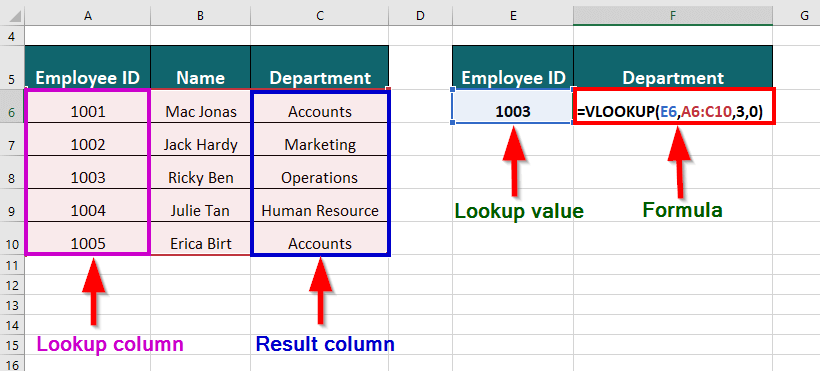Select column G header
This screenshot has height=371, width=820.
(796, 16)
